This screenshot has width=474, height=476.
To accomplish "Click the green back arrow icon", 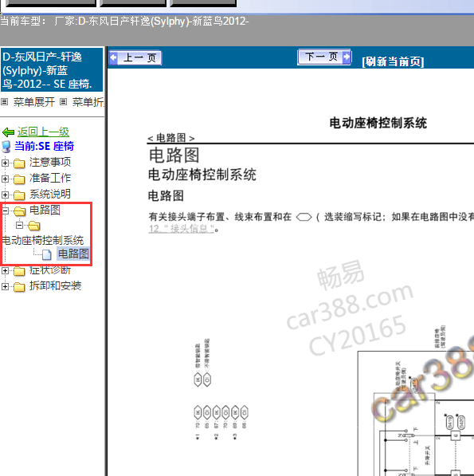I will (8, 132).
